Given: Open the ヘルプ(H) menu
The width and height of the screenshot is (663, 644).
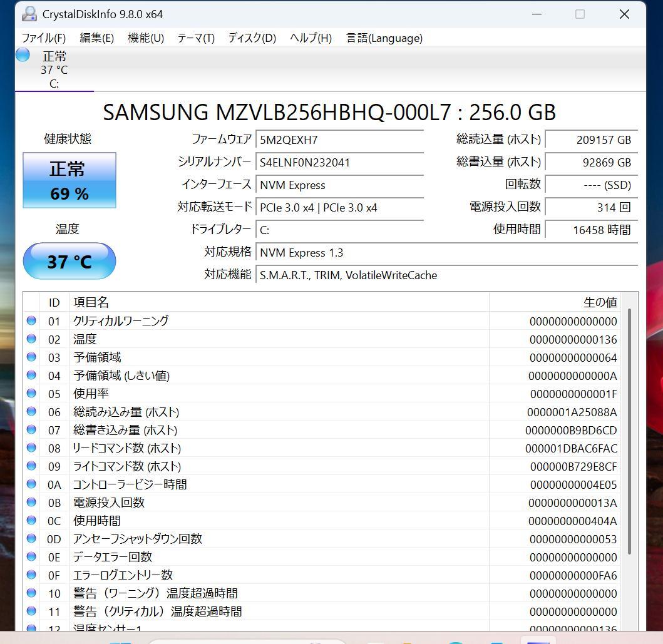Looking at the screenshot, I should [311, 38].
